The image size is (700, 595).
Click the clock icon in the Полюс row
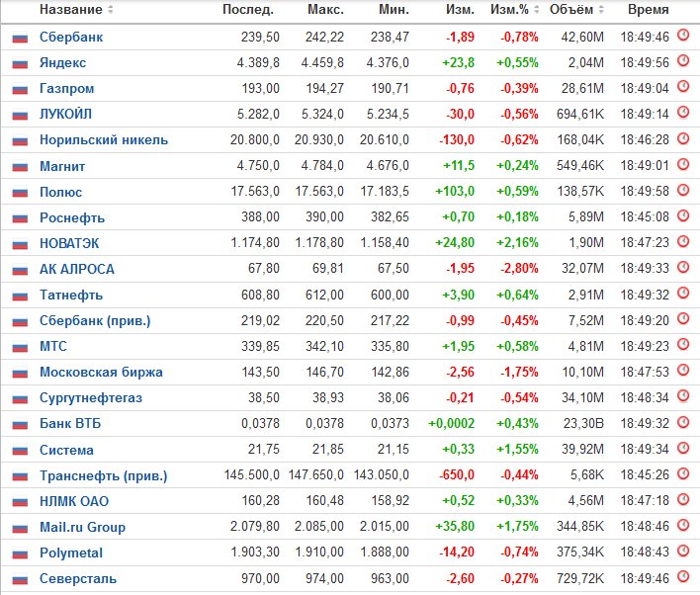[683, 190]
